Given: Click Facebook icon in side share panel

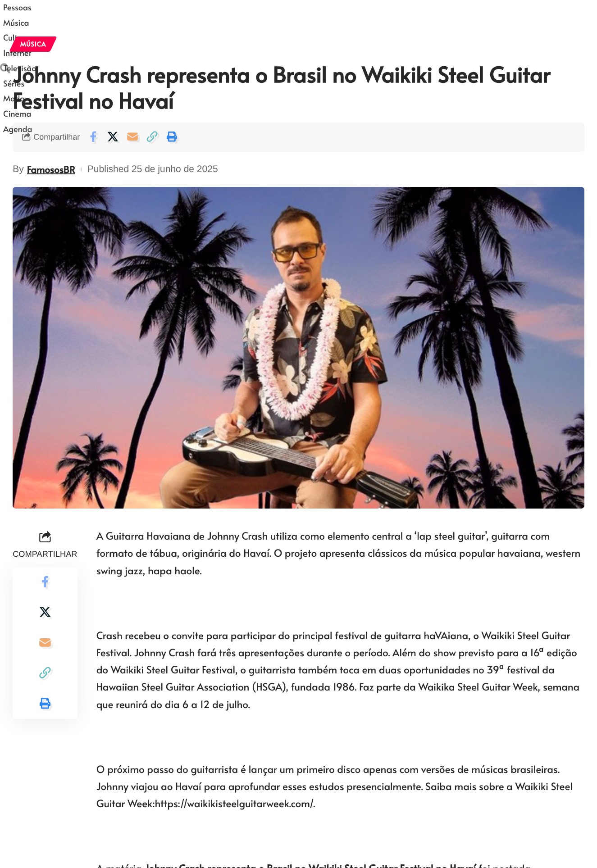Looking at the screenshot, I should pyautogui.click(x=45, y=582).
